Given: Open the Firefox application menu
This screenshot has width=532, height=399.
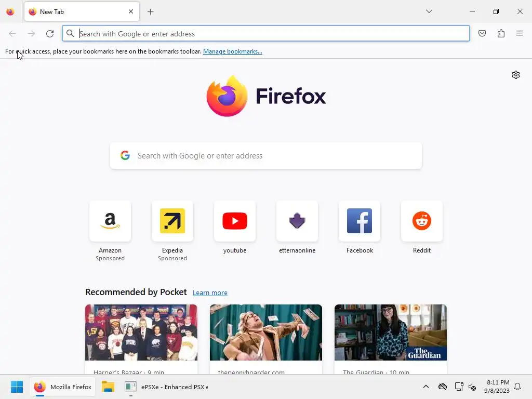Looking at the screenshot, I should [x=520, y=33].
